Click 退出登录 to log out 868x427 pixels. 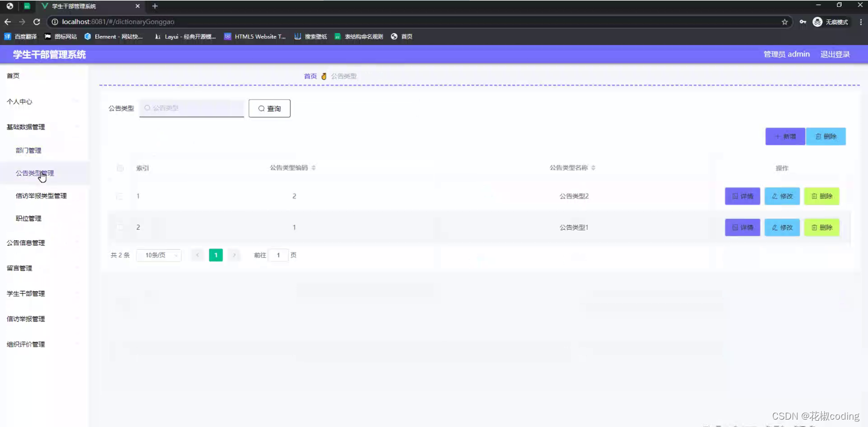point(835,54)
